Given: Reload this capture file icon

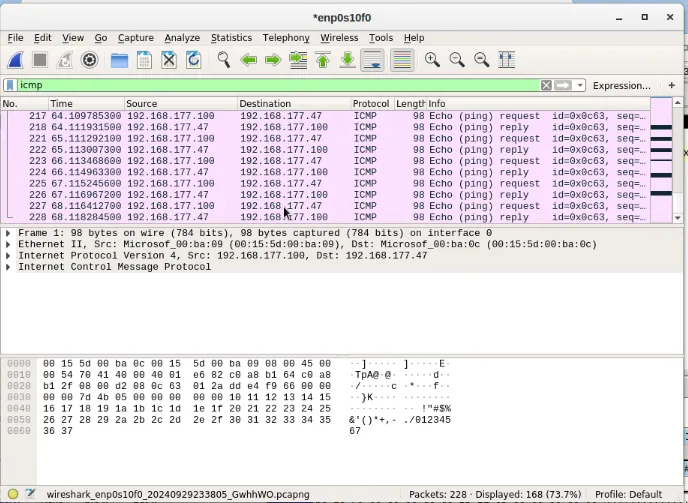Looking at the screenshot, I should coord(194,60).
